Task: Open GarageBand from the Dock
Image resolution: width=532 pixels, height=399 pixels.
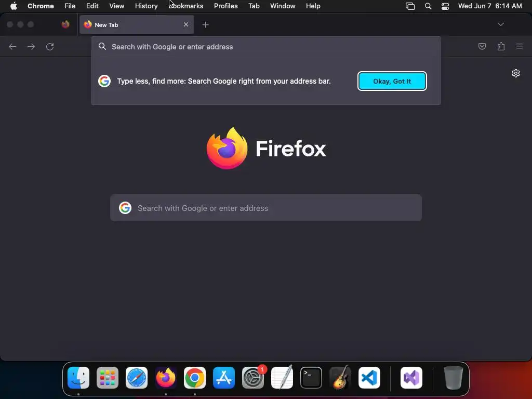Action: [340, 377]
